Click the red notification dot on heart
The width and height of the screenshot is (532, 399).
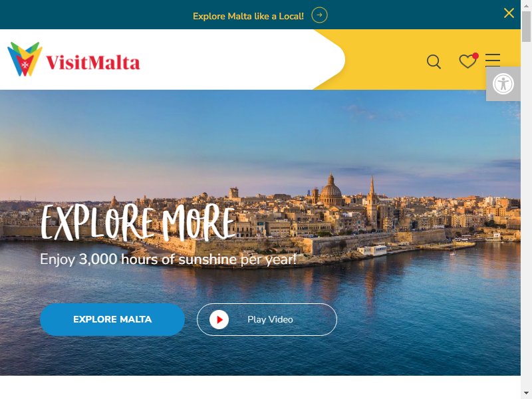click(x=475, y=56)
